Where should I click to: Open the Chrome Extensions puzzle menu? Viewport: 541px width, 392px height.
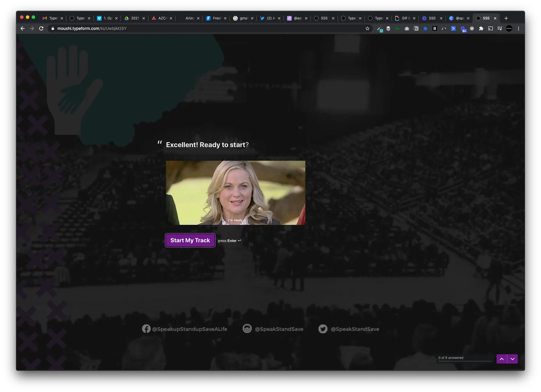tap(481, 28)
